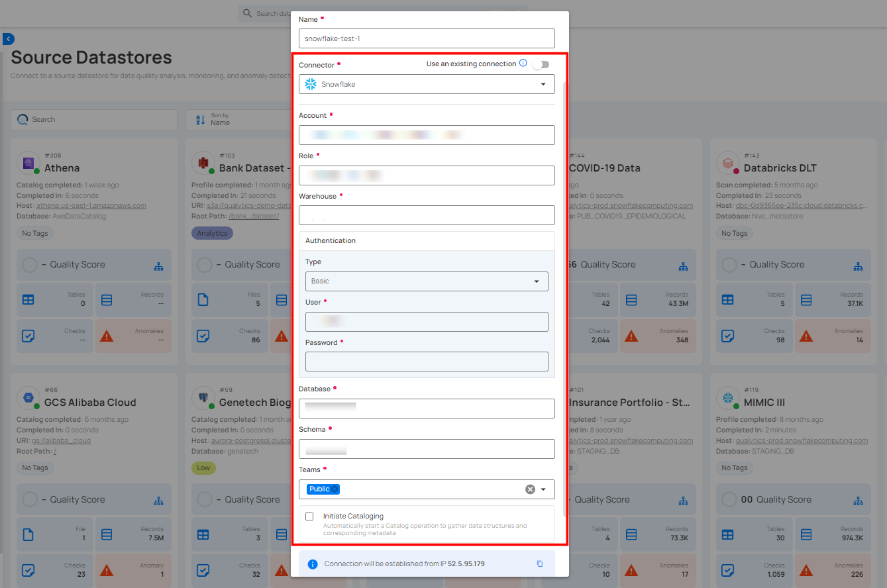Click the Databricks DLT Anomalies warning icon
Image resolution: width=887 pixels, height=588 pixels.
coord(806,336)
